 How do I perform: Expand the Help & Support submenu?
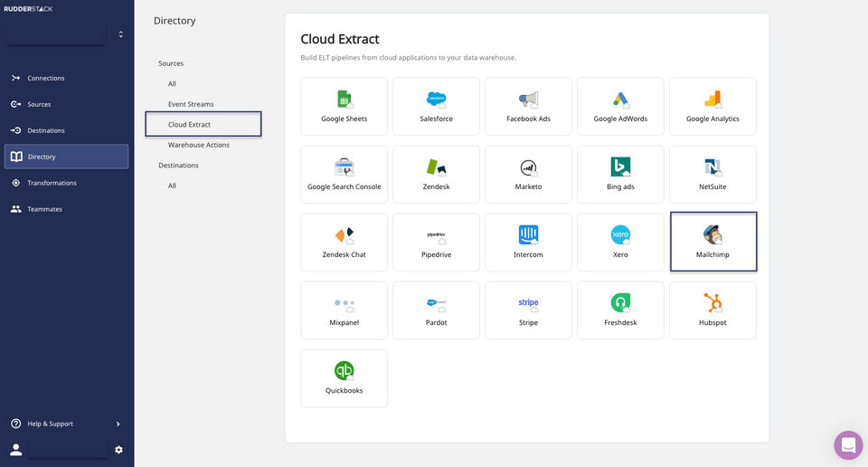(118, 424)
